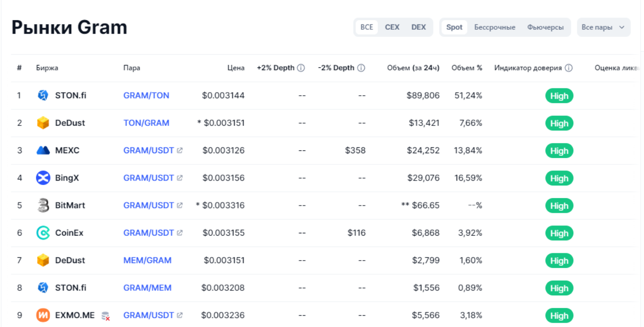Open MEM/GRAM pair on DeDust
Image resolution: width=644 pixels, height=327 pixels.
tap(147, 260)
